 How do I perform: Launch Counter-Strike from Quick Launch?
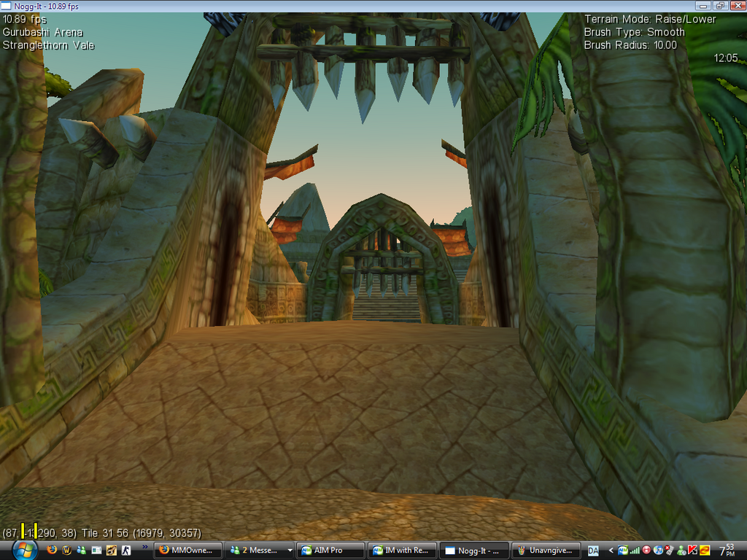click(126, 550)
